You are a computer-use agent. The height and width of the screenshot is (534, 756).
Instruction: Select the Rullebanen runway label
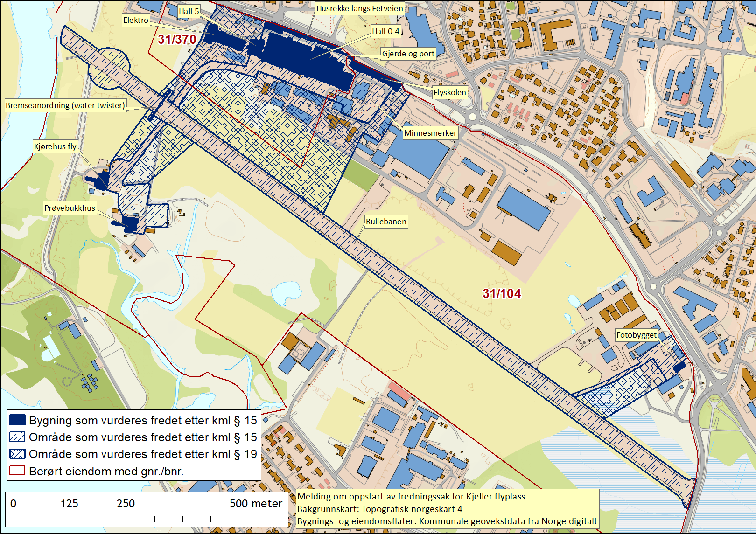(x=386, y=222)
